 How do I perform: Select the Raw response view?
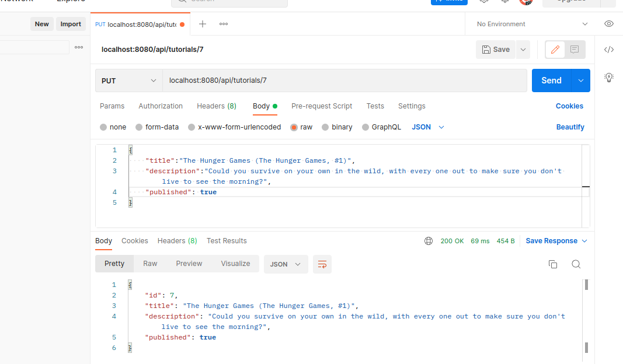click(x=150, y=264)
